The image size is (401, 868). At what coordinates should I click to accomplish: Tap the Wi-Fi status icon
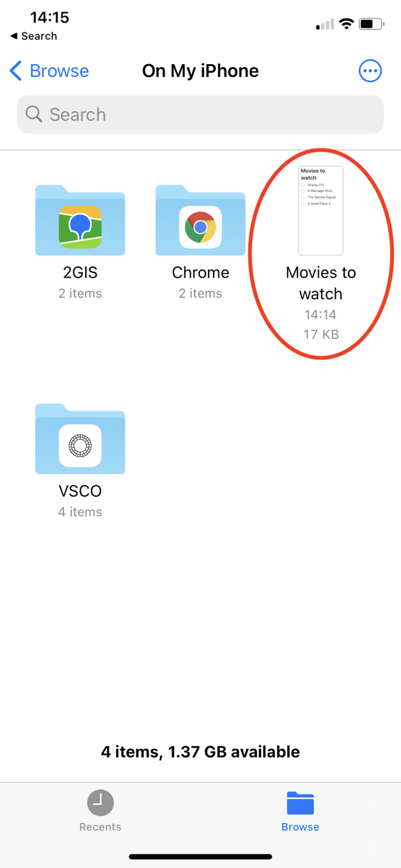click(347, 24)
